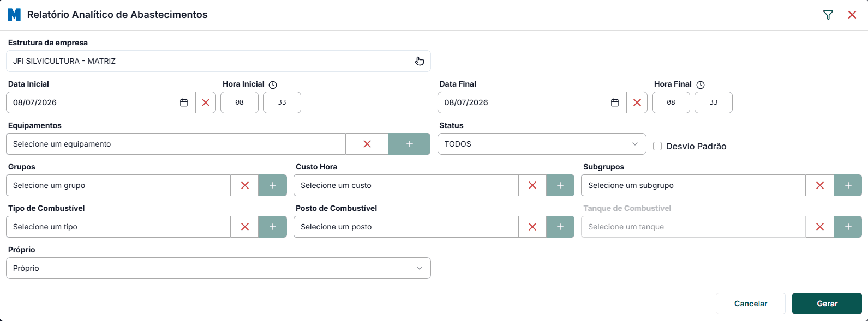This screenshot has width=868, height=321.
Task: Add a subgroup with plus button
Action: [848, 185]
